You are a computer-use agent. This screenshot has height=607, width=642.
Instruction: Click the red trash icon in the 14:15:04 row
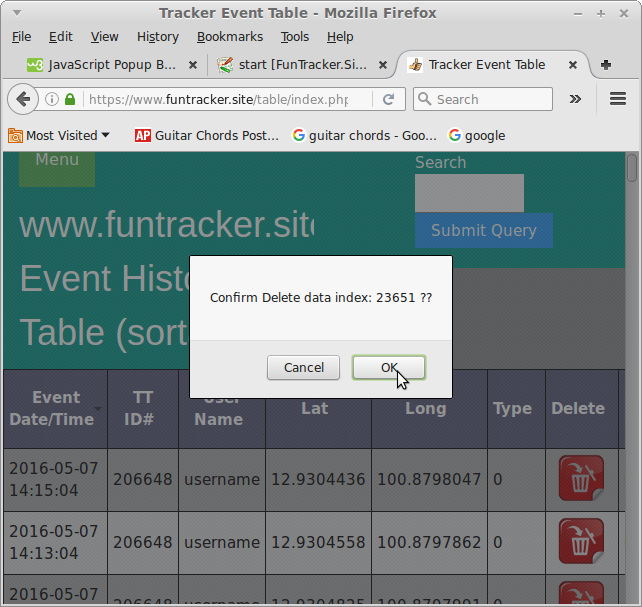(581, 479)
